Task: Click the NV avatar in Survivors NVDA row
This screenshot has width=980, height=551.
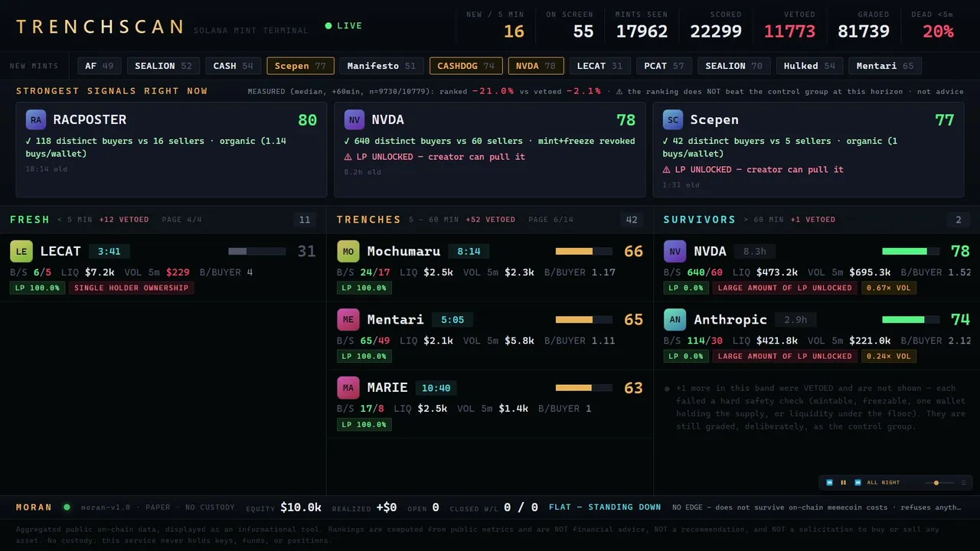Action: pos(675,251)
